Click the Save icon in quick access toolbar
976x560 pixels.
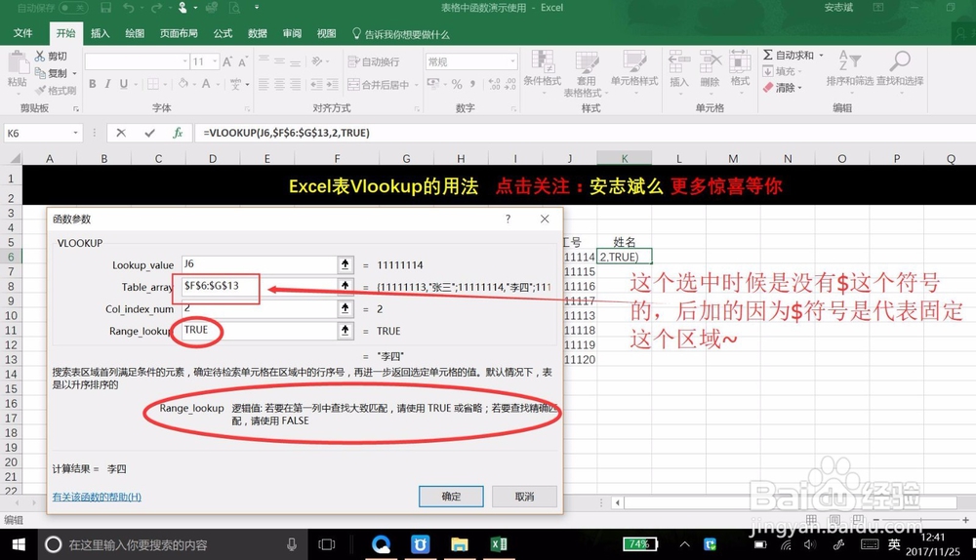105,8
